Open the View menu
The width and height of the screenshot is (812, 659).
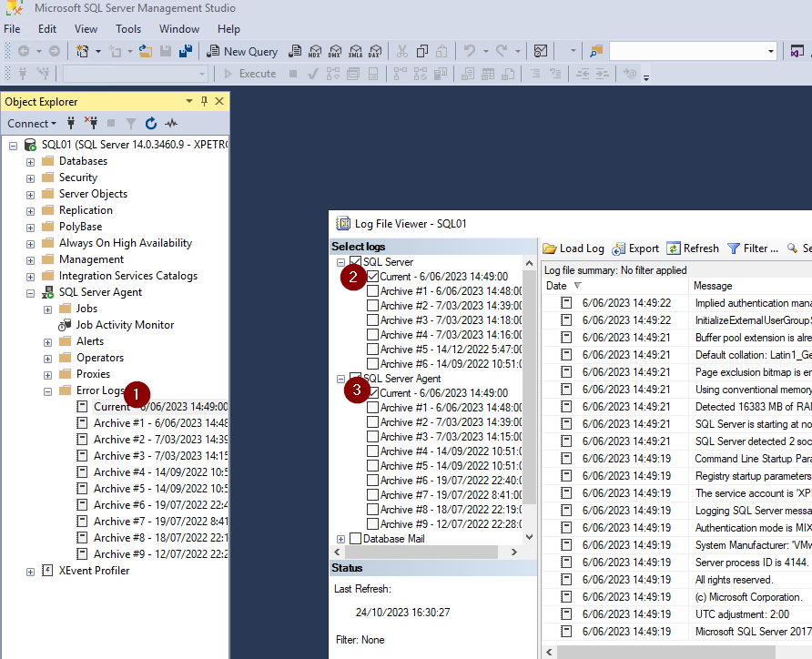(x=86, y=29)
